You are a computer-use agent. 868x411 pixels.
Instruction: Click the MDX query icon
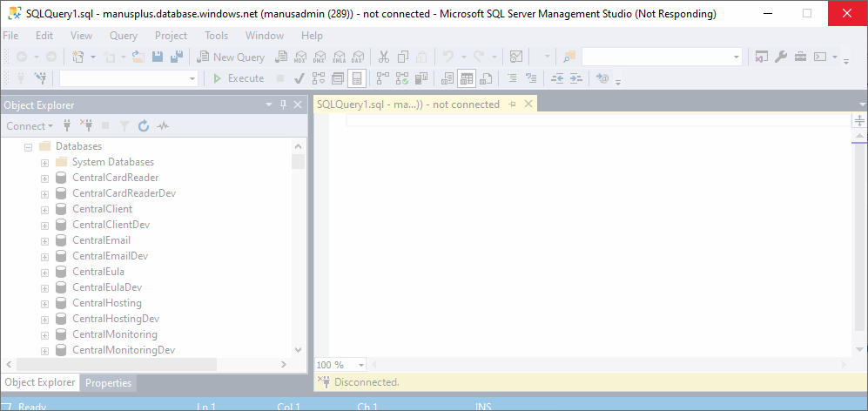pyautogui.click(x=300, y=57)
